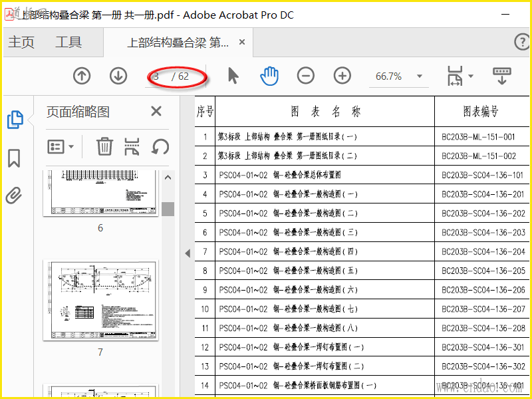Go to previous page with up arrow
This screenshot has height=399, width=532.
[x=82, y=76]
